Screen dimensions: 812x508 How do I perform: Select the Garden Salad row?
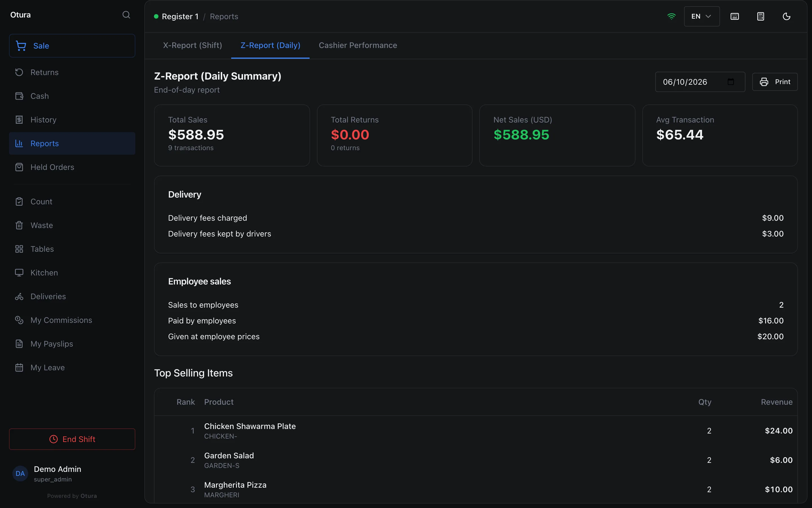pos(476,460)
